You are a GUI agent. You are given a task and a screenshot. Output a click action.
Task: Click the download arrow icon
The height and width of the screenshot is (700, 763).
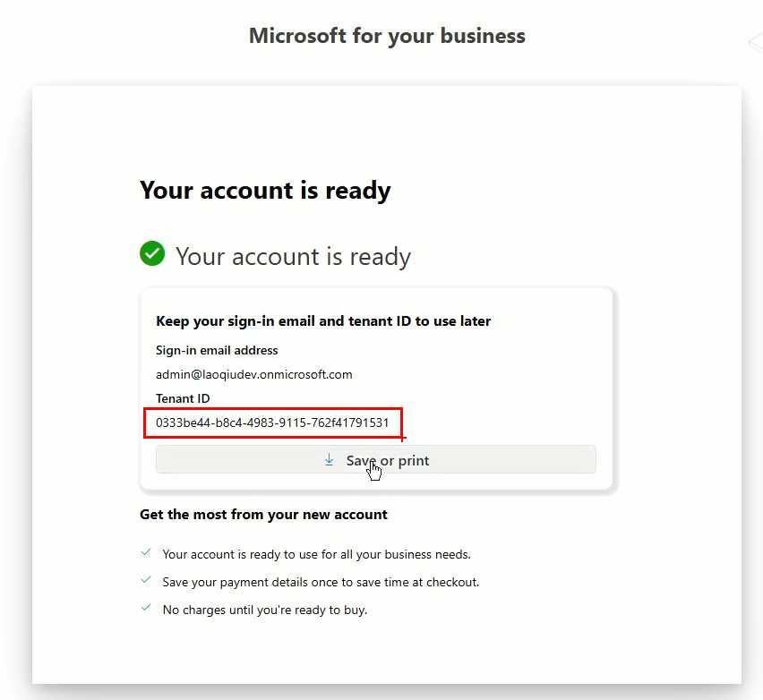[x=329, y=459]
